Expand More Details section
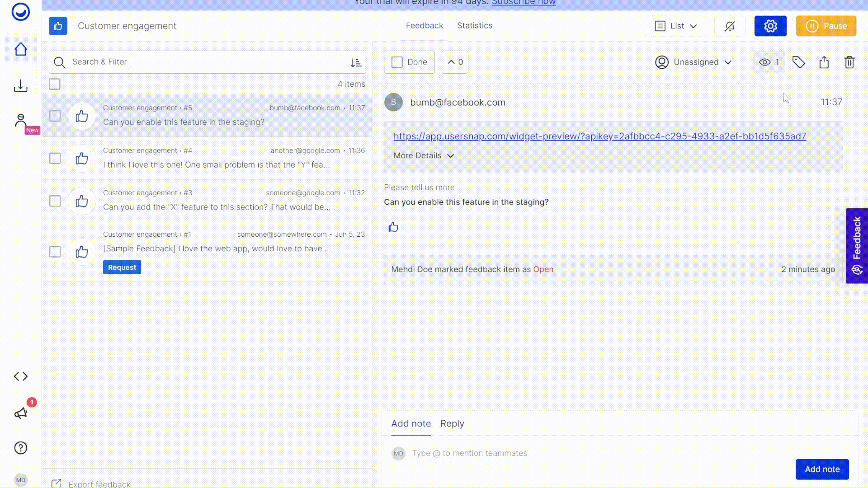The height and width of the screenshot is (488, 868). tap(423, 155)
